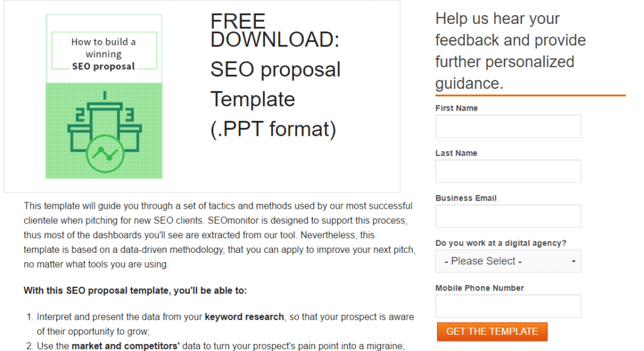
Task: Click the bold 'keyword research' text
Action: (x=245, y=317)
